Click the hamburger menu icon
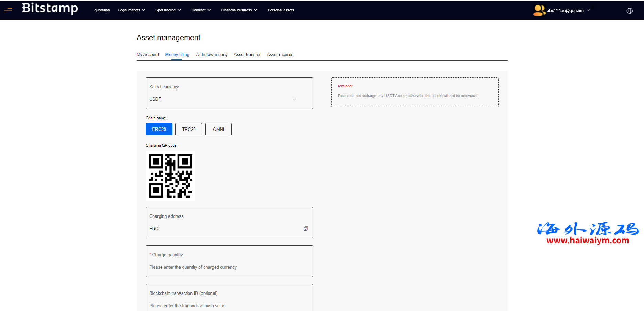This screenshot has width=644, height=311. (8, 10)
